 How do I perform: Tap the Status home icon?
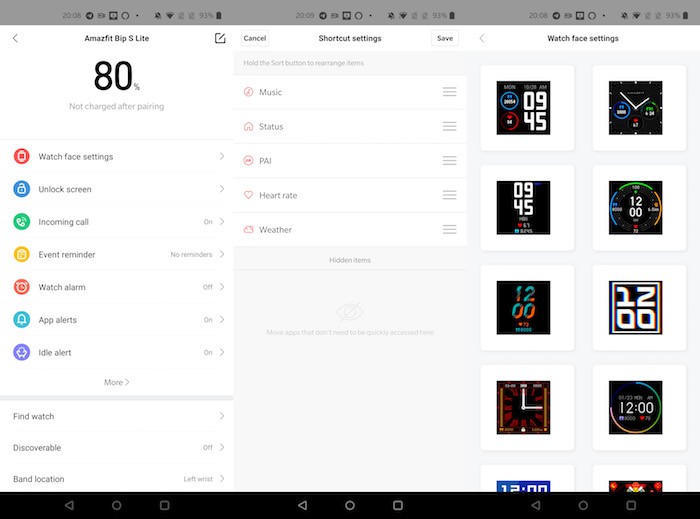[x=249, y=126]
